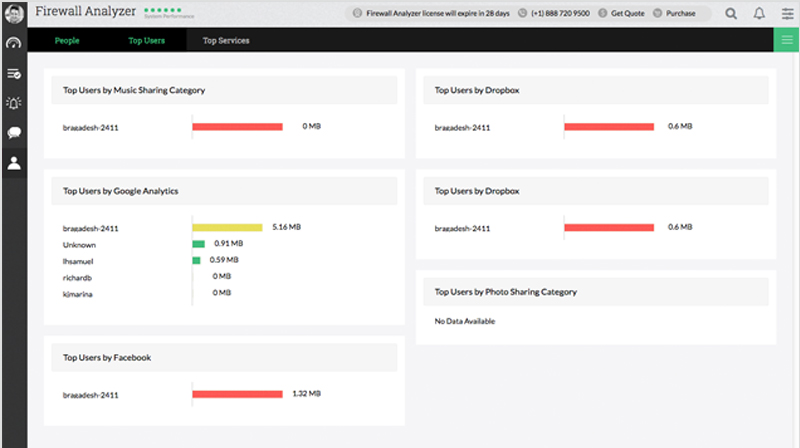Click the phone number clock icon

pyautogui.click(x=522, y=13)
